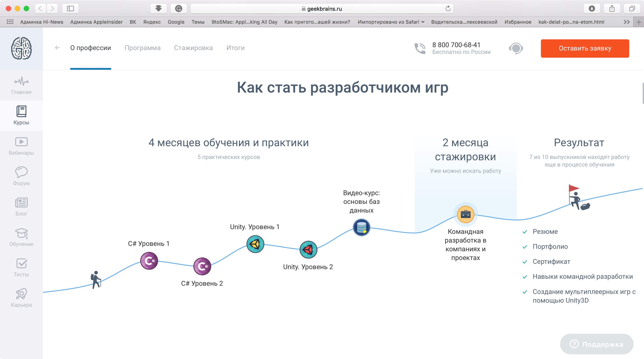Screen dimensions: 644x359
Task: Click the Grammarly extension icon
Action: click(178, 8)
